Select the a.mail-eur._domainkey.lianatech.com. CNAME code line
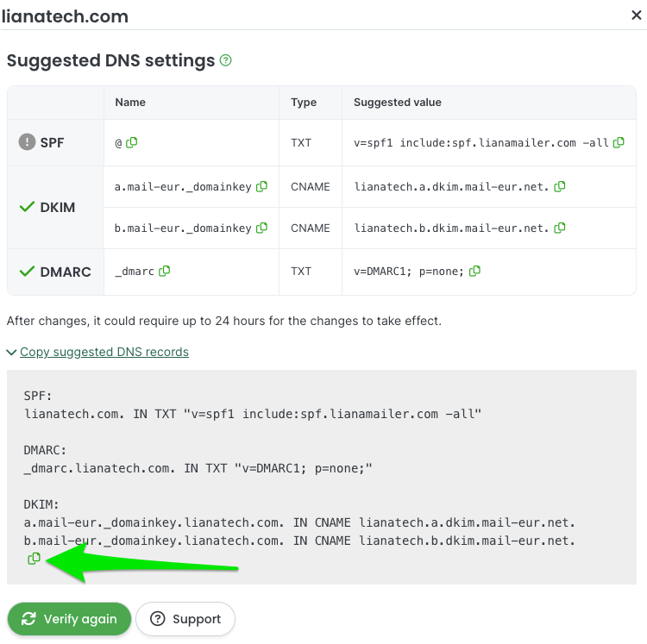 (x=299, y=522)
